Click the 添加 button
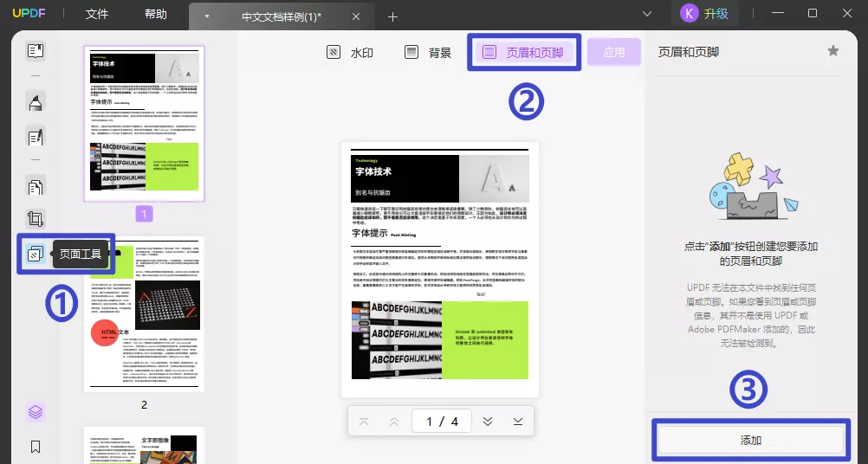868x464 pixels. (x=751, y=441)
